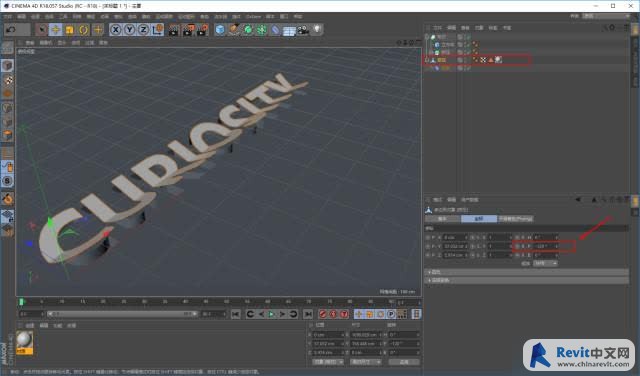Click the Camera object icon
Viewport: 640px width, 376px height.
tap(303, 29)
